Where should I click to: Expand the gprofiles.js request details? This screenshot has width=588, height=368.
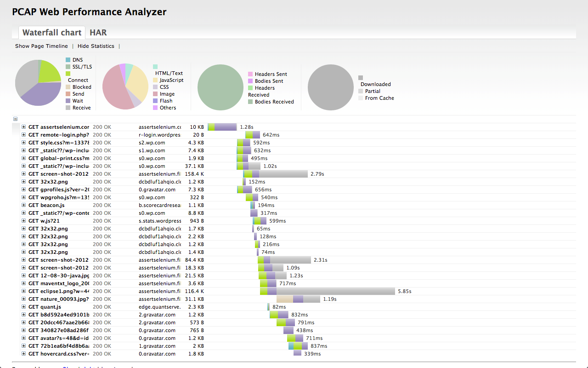click(24, 190)
